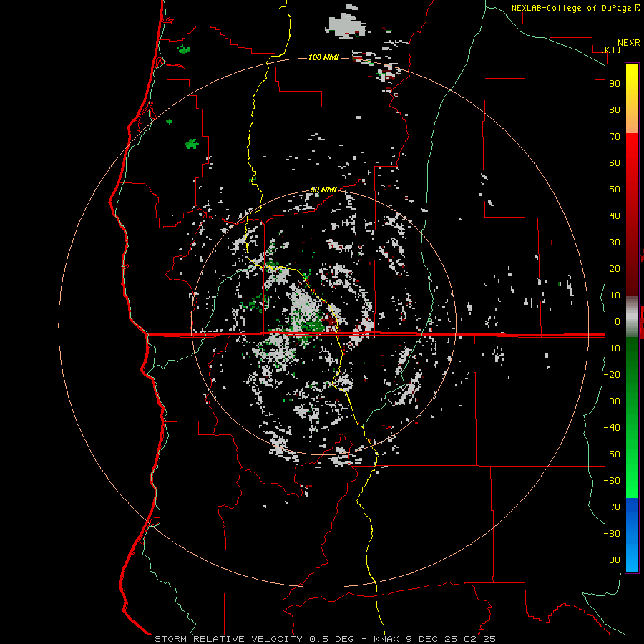This screenshot has height=644, width=644.
Task: Click the NEXR label above the scale
Action: 629,43
